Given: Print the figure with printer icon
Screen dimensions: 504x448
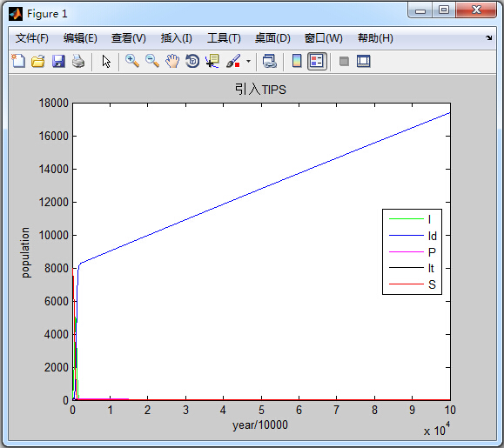Looking at the screenshot, I should [78, 61].
